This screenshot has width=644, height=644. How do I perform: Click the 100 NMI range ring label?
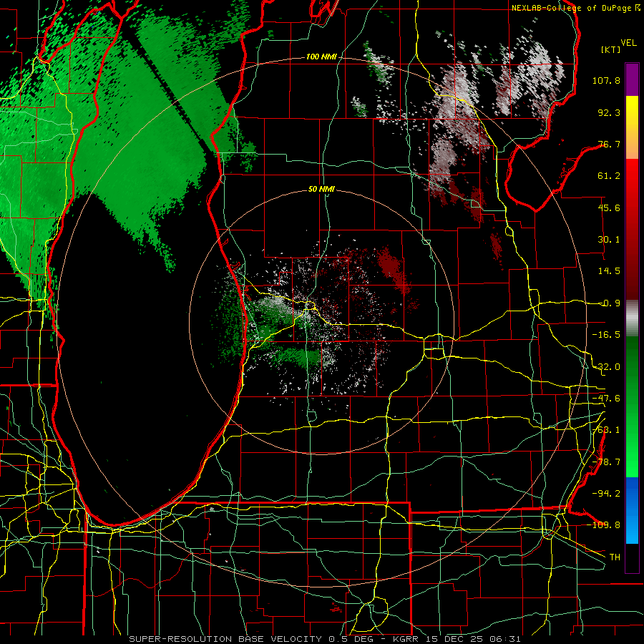tap(321, 57)
